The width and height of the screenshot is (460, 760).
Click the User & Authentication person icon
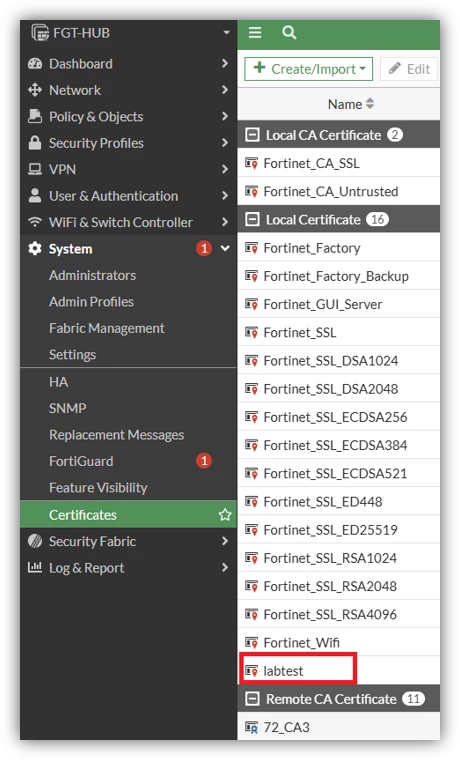pos(35,195)
